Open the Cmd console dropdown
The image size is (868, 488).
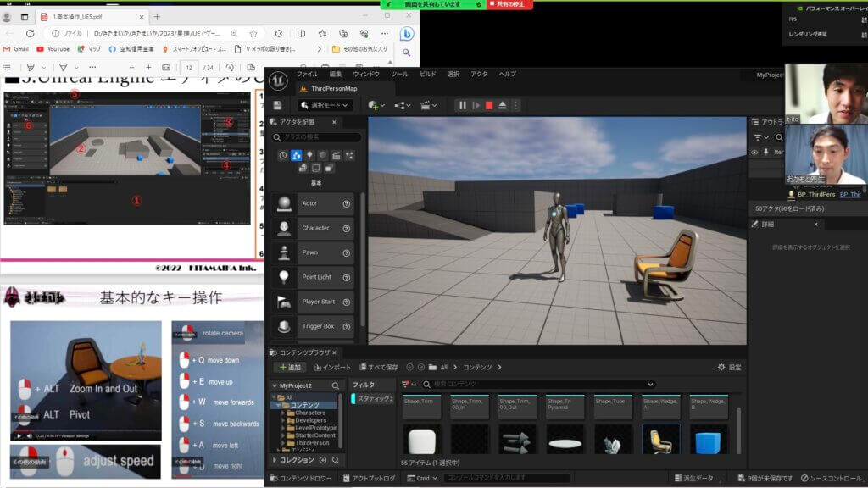pyautogui.click(x=422, y=479)
